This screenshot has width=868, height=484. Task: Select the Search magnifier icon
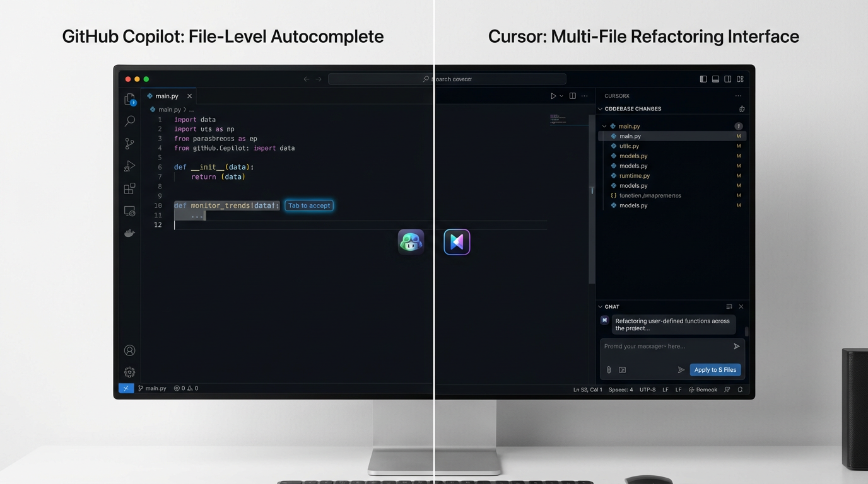(129, 121)
